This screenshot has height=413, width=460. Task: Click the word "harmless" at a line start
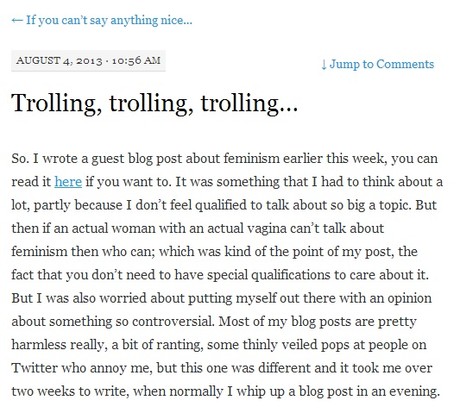[x=39, y=344]
